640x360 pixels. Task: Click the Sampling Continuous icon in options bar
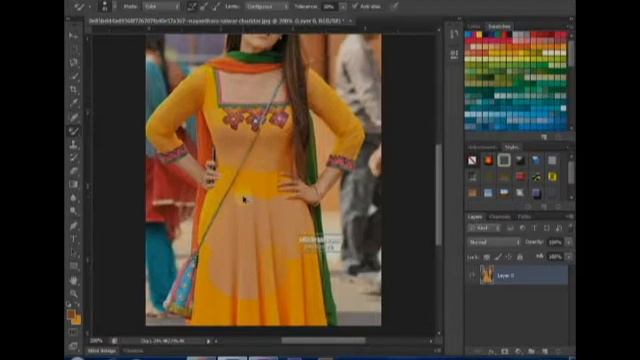pyautogui.click(x=191, y=6)
